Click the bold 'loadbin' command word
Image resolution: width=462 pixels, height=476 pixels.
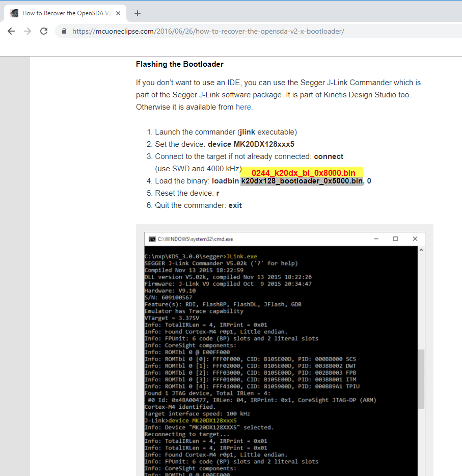(225, 181)
